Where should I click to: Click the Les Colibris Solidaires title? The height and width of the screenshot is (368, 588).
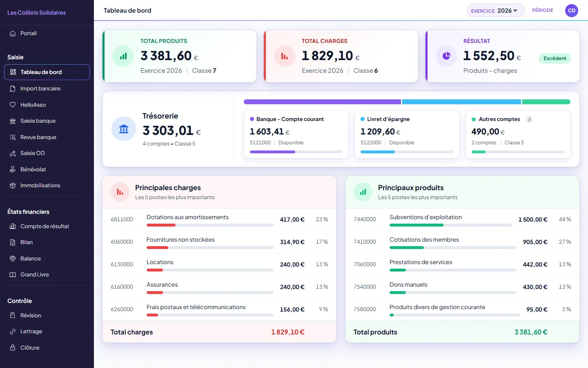pyautogui.click(x=37, y=13)
